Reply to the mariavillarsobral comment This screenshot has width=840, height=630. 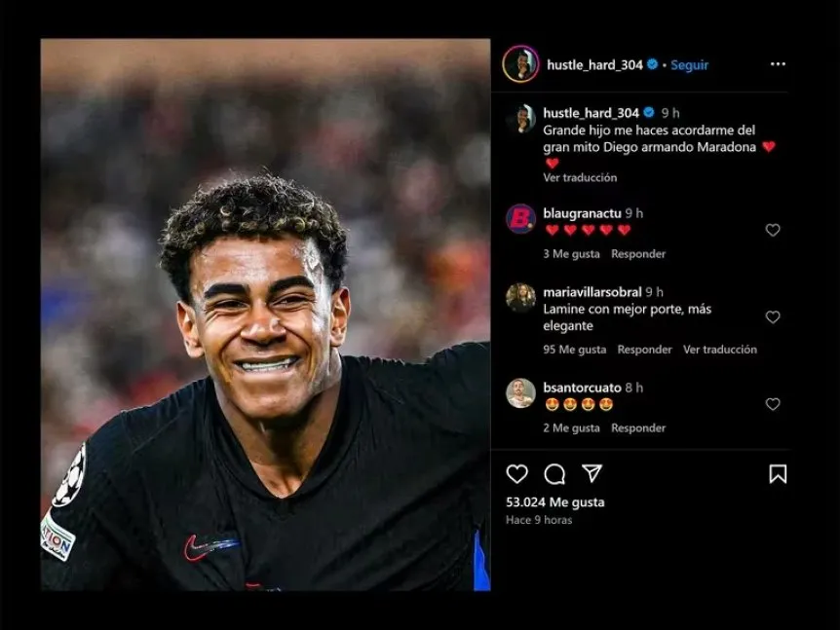tap(644, 350)
